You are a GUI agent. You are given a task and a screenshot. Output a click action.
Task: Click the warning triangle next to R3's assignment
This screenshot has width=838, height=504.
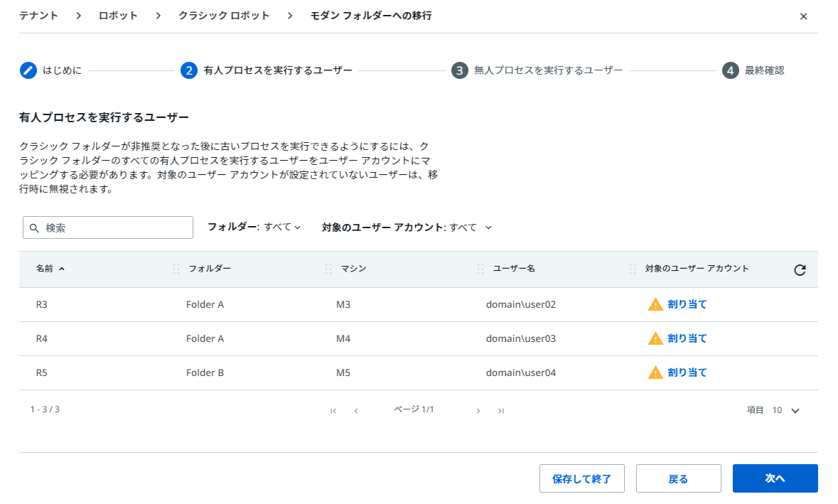[x=655, y=304]
